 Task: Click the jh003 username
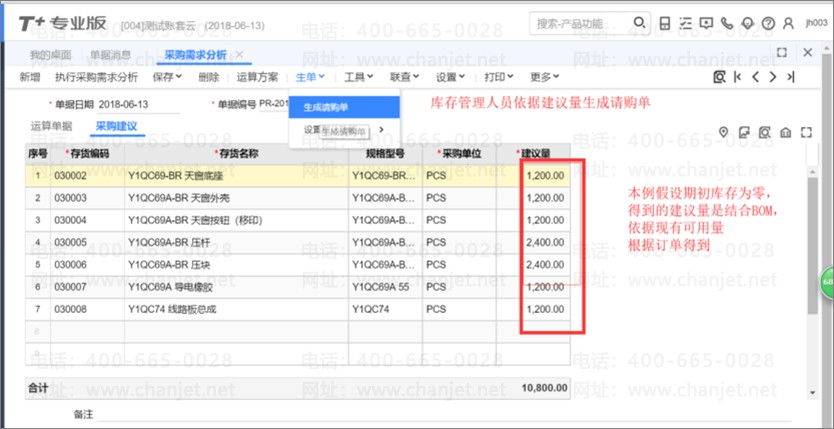pyautogui.click(x=816, y=23)
